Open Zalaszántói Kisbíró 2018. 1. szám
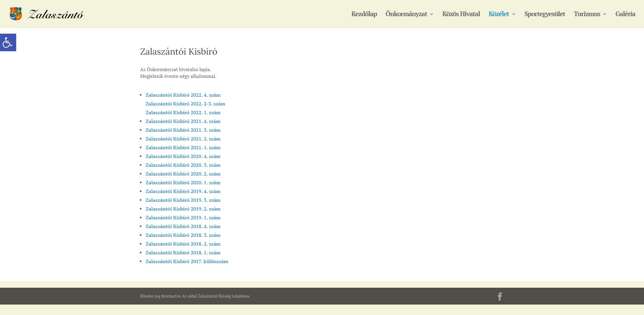The image size is (644, 315). click(x=183, y=253)
